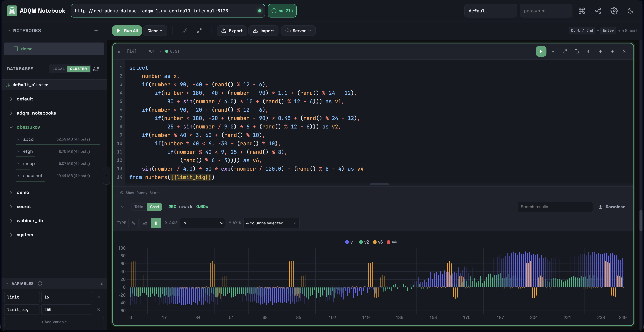Click the Run All button
644x332 pixels.
[x=127, y=31]
